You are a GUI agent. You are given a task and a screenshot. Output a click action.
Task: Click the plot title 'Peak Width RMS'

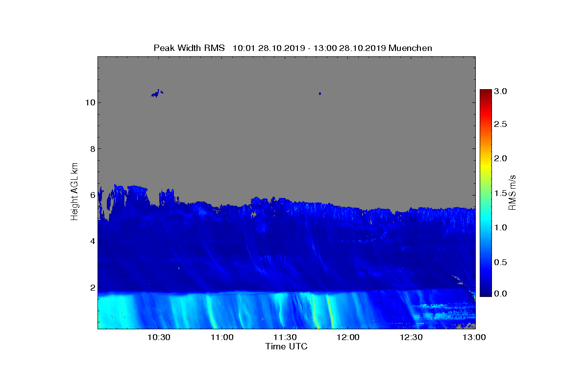[x=189, y=48]
